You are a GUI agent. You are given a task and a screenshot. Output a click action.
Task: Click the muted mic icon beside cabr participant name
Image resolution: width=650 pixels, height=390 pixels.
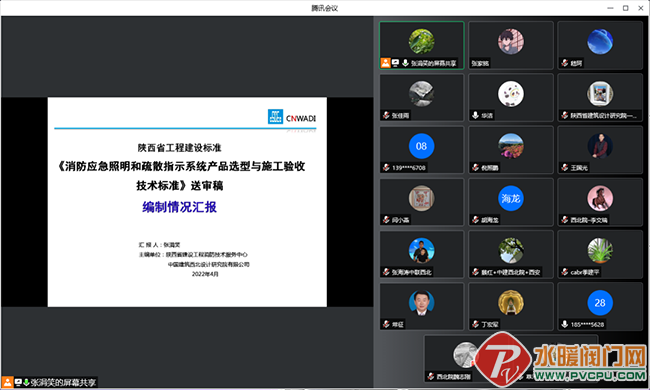tap(565, 272)
